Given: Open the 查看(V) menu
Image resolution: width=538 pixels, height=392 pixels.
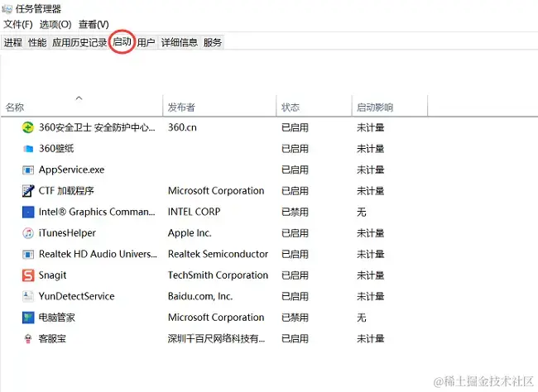Looking at the screenshot, I should click(x=94, y=24).
